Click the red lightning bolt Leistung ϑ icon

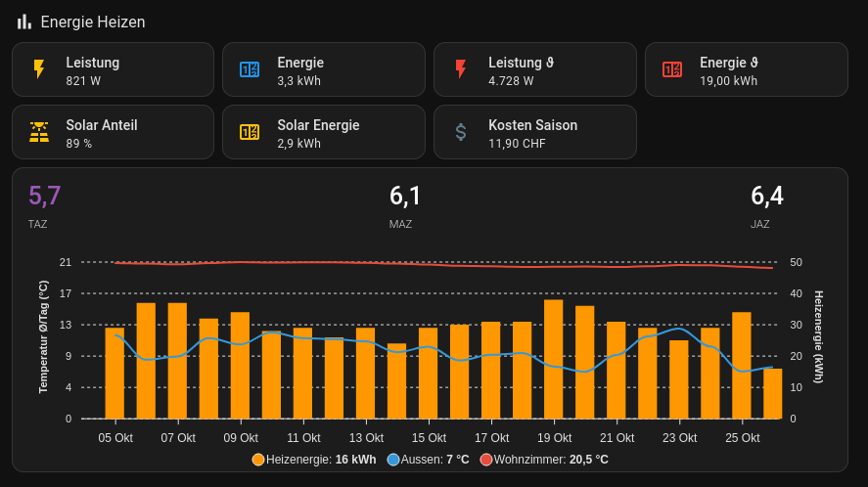(461, 69)
